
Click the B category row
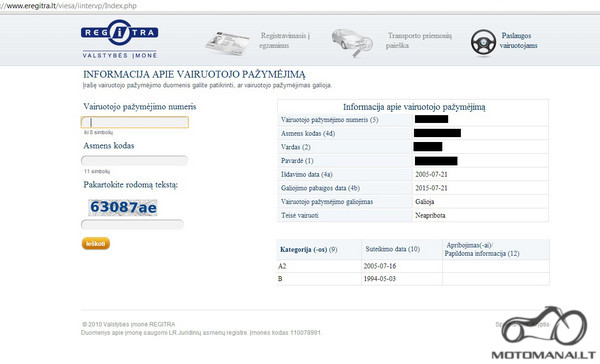413,279
